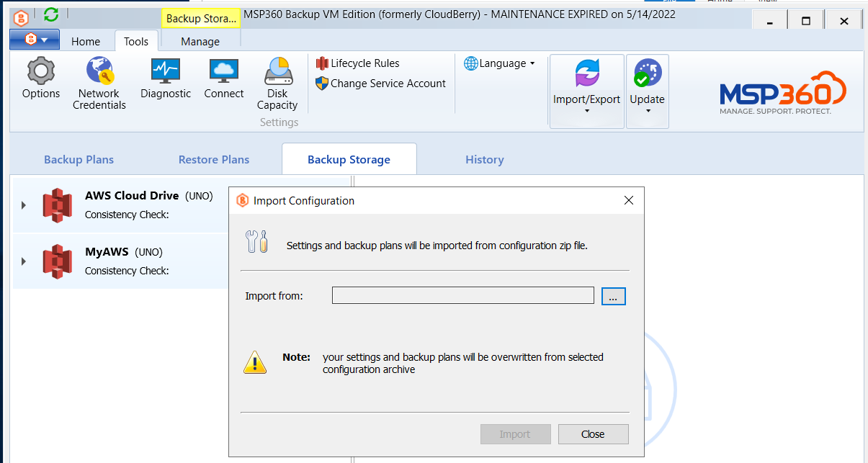The height and width of the screenshot is (463, 868).
Task: Open the Language dropdown
Action: 500,63
